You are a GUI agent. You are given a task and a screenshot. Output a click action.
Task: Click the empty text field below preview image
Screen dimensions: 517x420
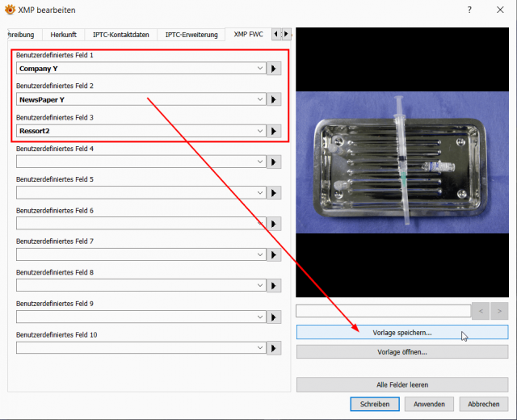(384, 311)
